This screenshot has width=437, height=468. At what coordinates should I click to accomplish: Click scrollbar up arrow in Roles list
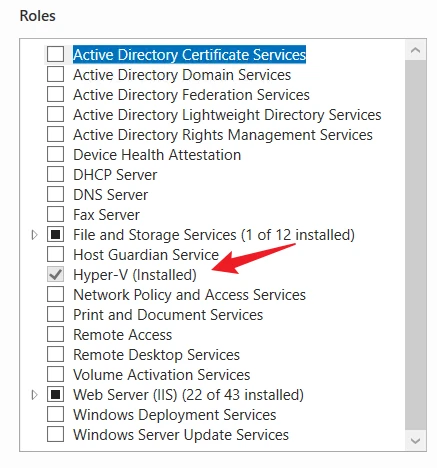tap(415, 50)
